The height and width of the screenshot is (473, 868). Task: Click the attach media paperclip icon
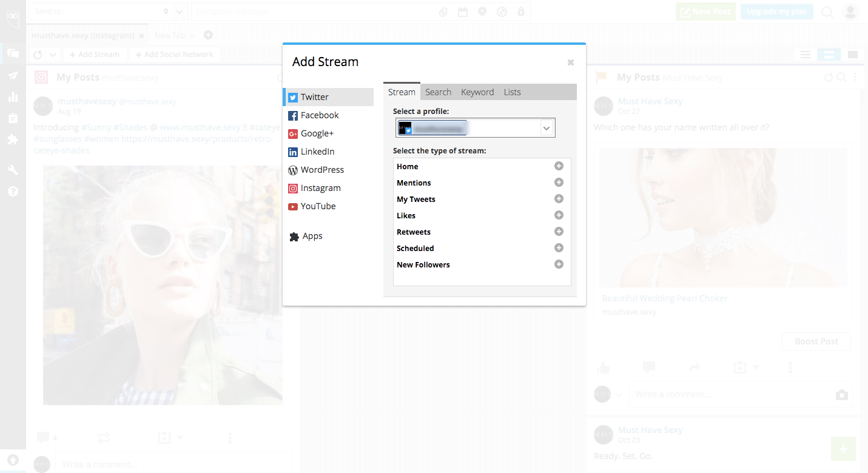click(443, 12)
